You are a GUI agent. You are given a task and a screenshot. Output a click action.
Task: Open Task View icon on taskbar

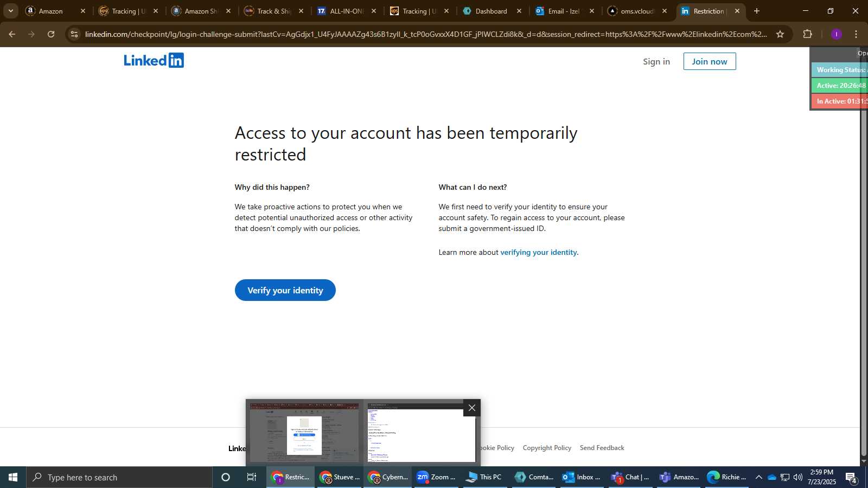point(252,477)
